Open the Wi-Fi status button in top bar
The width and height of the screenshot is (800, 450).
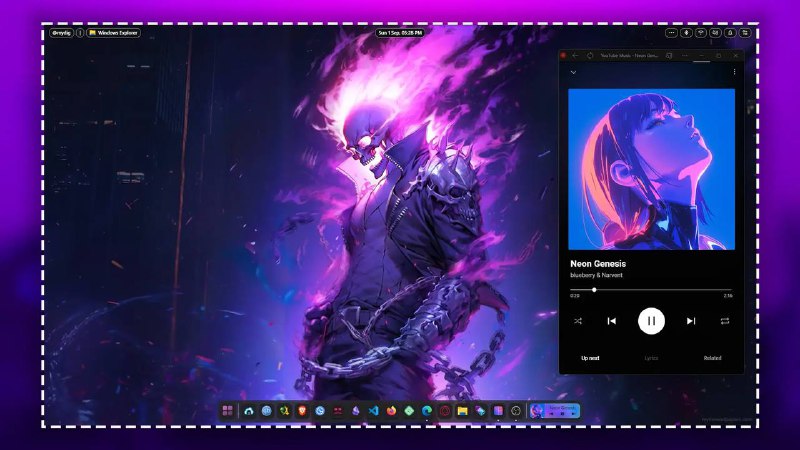click(x=701, y=33)
